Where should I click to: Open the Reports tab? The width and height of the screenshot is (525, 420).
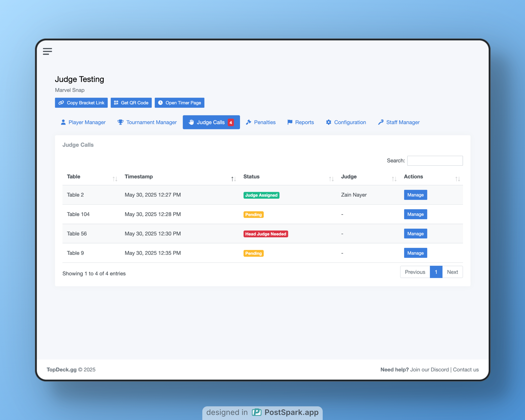click(301, 122)
